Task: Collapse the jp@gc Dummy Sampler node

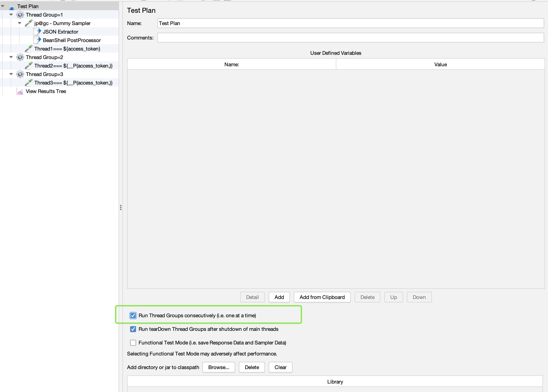Action: (x=20, y=23)
